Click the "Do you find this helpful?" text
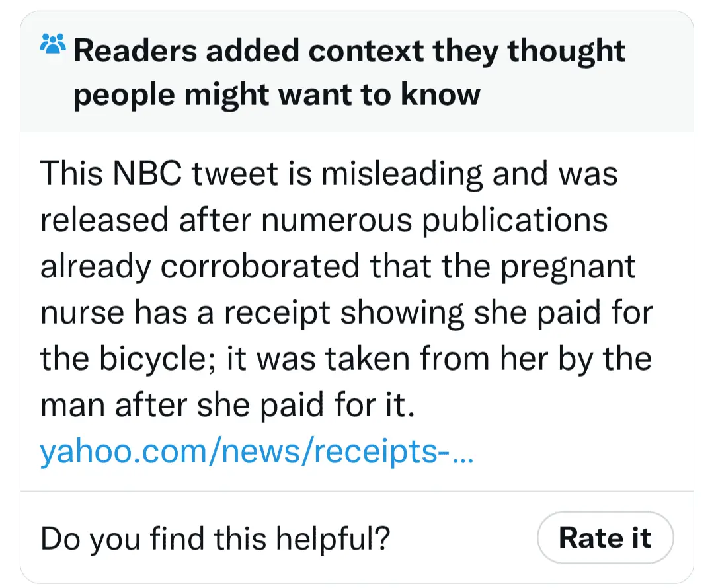714x588 pixels. pyautogui.click(x=215, y=538)
